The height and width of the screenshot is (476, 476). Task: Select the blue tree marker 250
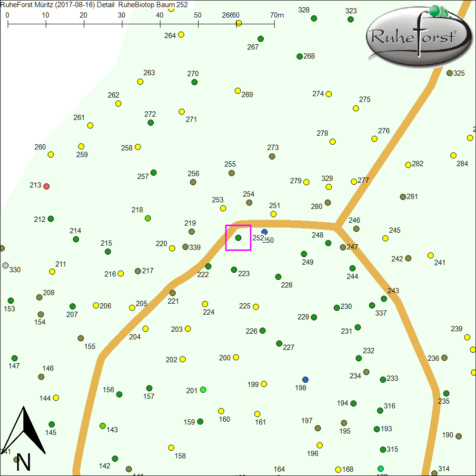click(x=265, y=232)
